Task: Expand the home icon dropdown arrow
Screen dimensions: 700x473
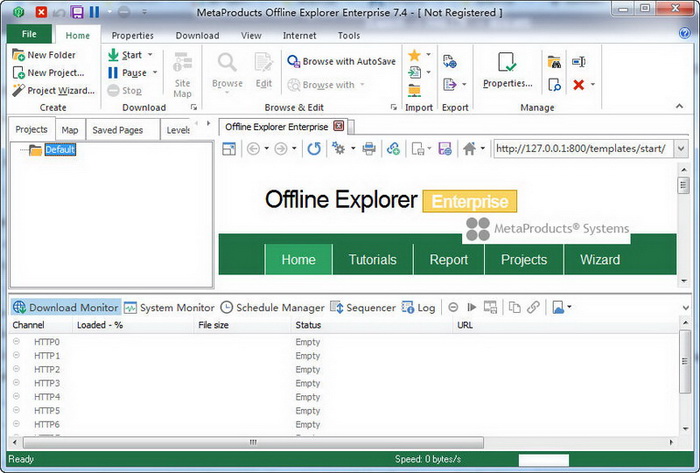Action: tap(483, 149)
